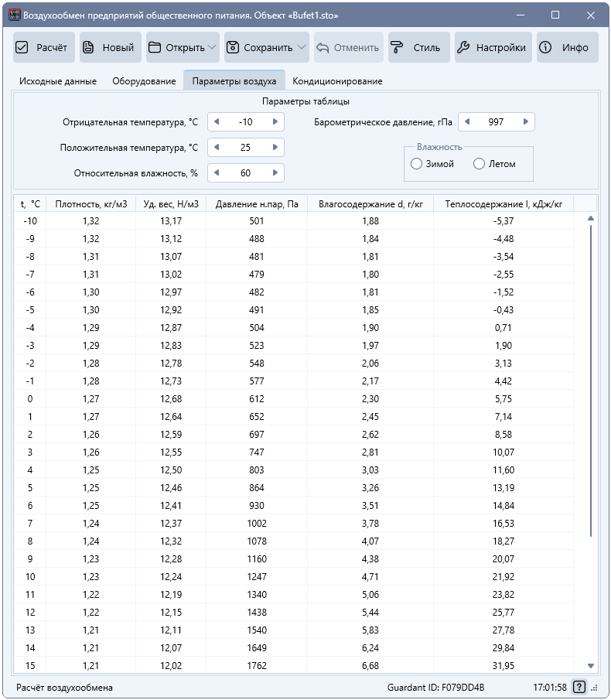Decrease the barometric pressure value
Image resolution: width=611 pixels, height=700 pixels.
467,122
